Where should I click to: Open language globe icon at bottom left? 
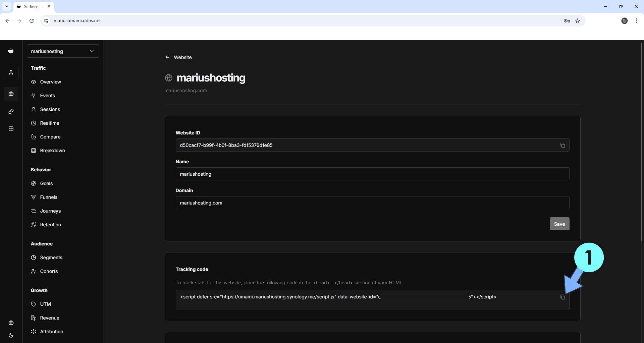click(11, 323)
